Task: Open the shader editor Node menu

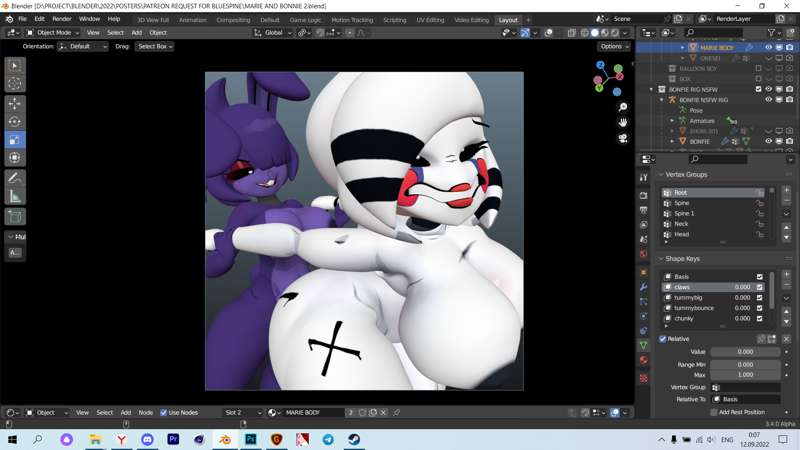Action: click(x=145, y=413)
